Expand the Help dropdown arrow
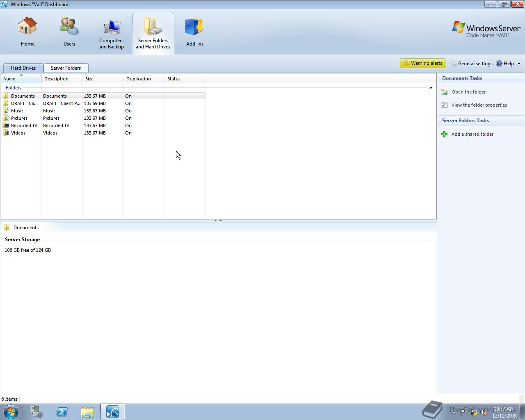Viewport: 525px width, 420px height. (x=519, y=64)
